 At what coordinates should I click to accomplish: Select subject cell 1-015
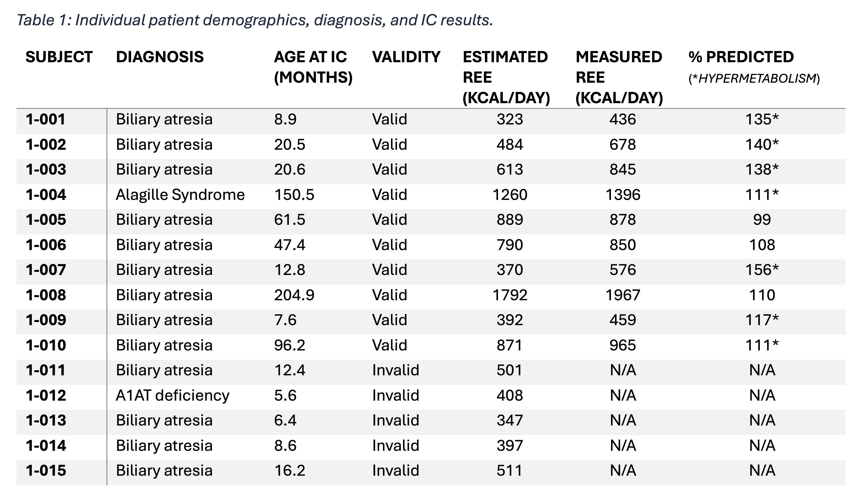46,470
